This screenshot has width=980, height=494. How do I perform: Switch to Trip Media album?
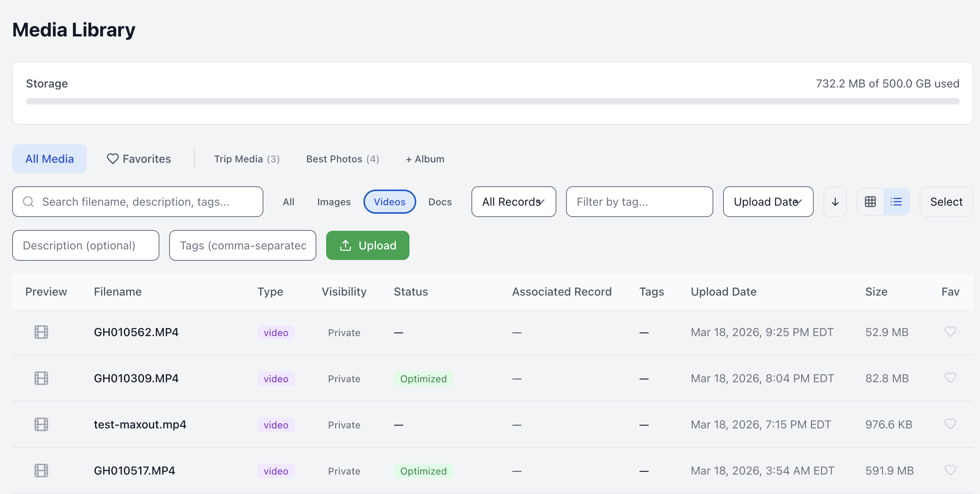pos(247,159)
